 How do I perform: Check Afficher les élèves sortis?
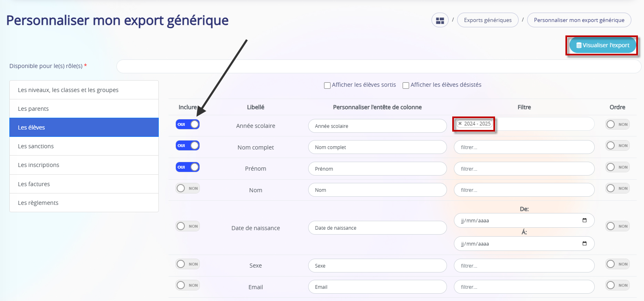point(327,85)
